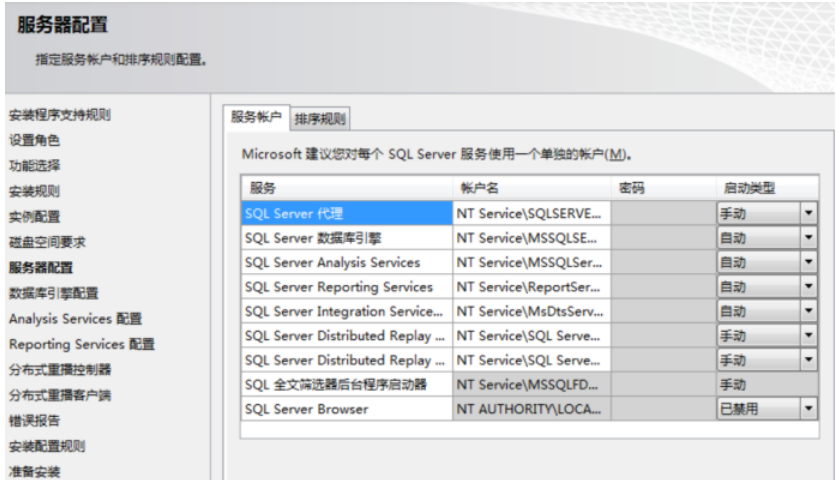Select Analysis Services 配置 step in sidebar
The width and height of the screenshot is (837, 480).
pos(75,319)
